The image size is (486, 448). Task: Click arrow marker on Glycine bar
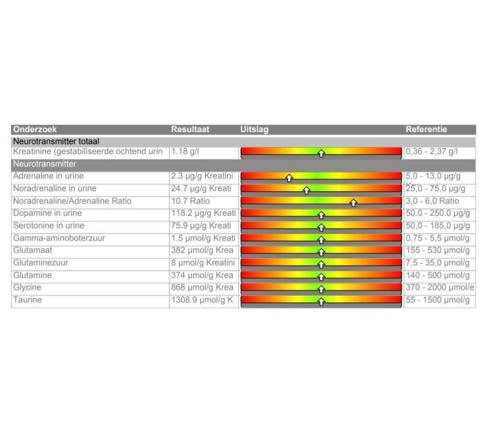322,290
